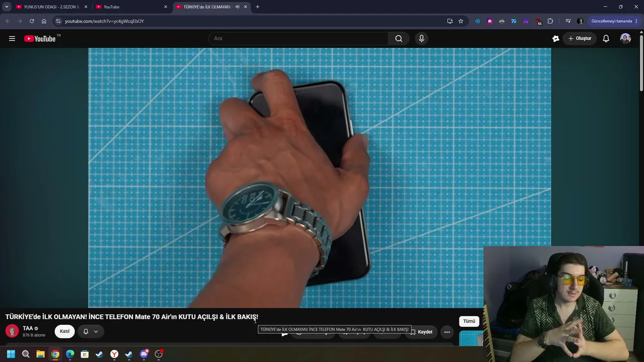Click the 876 B abone subscriber count
This screenshot has width=644, height=362.
coord(34,335)
